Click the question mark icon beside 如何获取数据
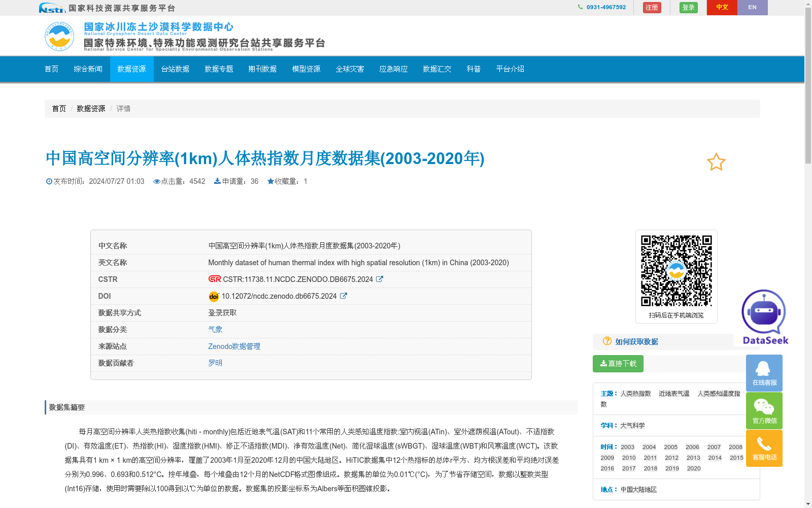The image size is (812, 508). pyautogui.click(x=607, y=341)
